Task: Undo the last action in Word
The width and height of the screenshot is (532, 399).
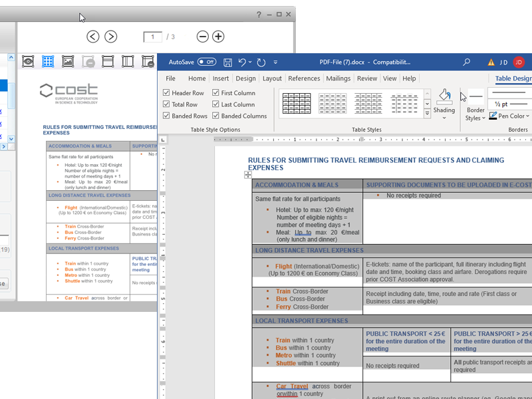Action: pos(242,63)
